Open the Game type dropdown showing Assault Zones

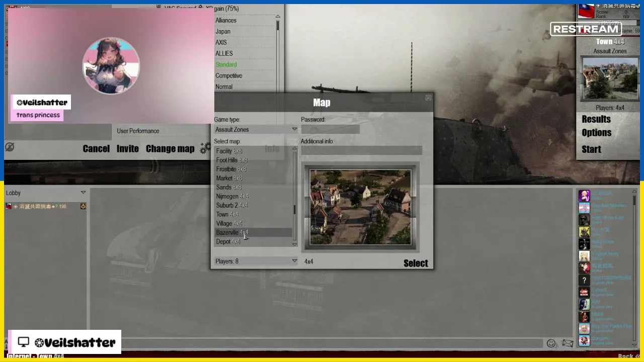[256, 129]
